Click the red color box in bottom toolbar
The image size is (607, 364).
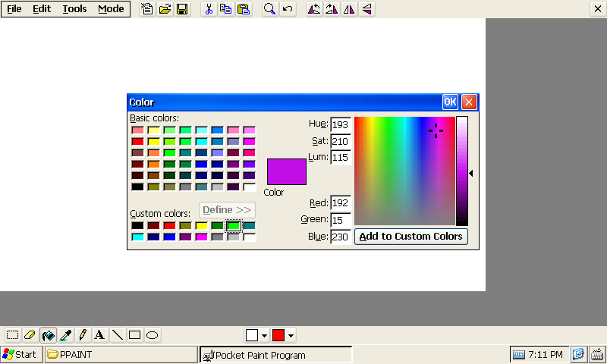pyautogui.click(x=278, y=335)
